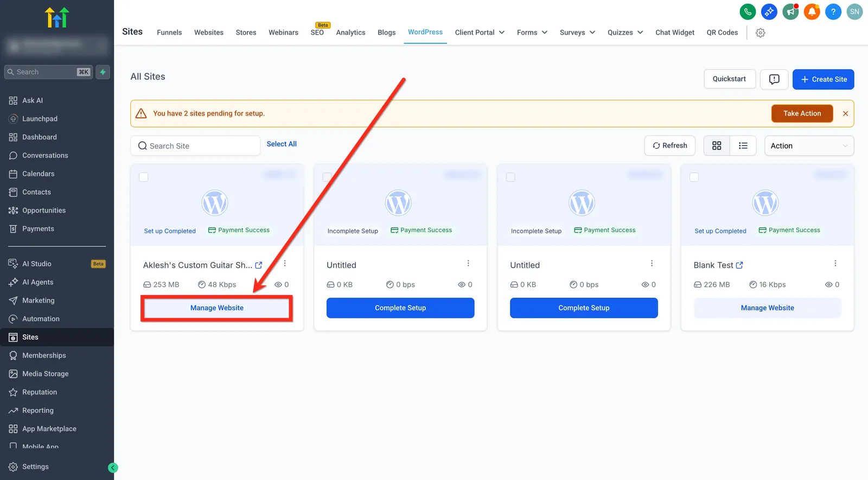
Task: Expand the Client Portal menu
Action: click(480, 33)
